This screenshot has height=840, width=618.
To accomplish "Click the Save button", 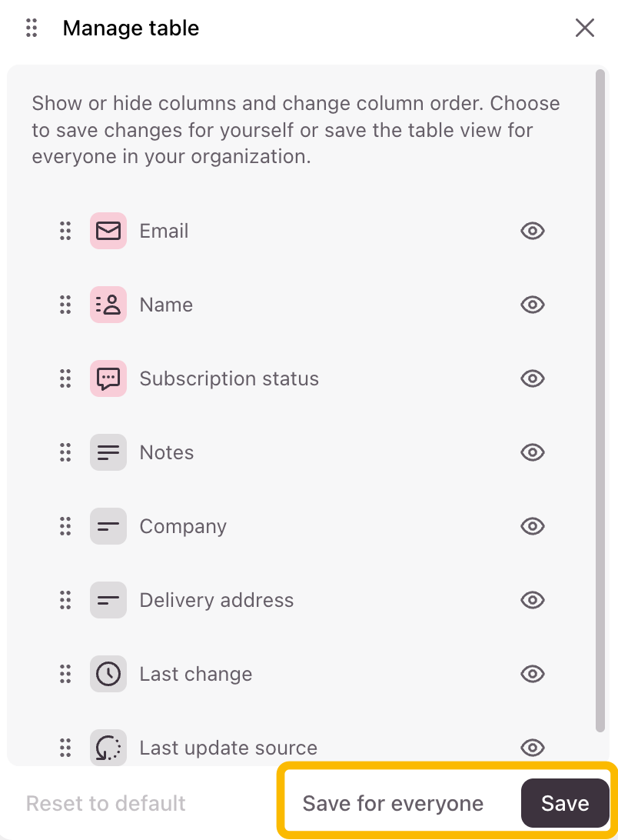I will (x=565, y=803).
